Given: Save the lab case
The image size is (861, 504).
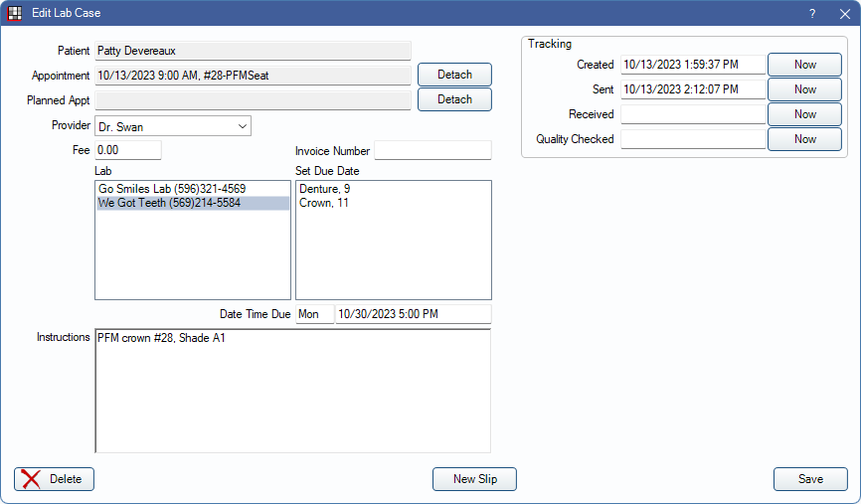Looking at the screenshot, I should pos(810,479).
